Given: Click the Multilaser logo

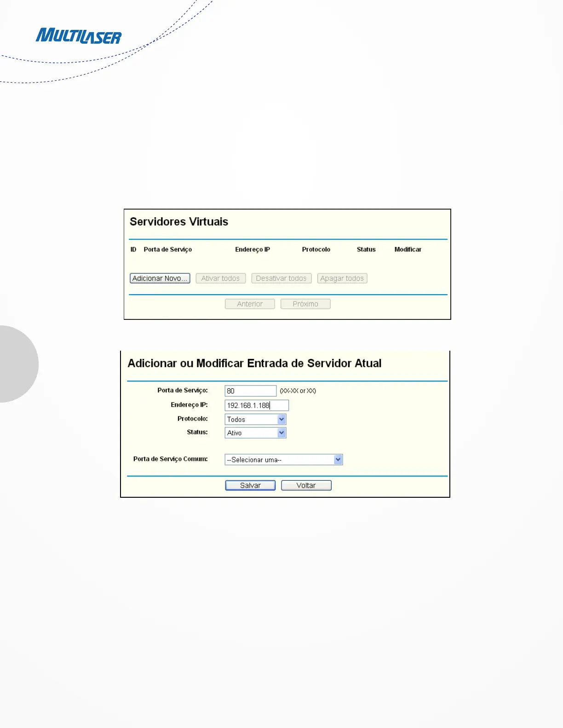Looking at the screenshot, I should click(79, 36).
